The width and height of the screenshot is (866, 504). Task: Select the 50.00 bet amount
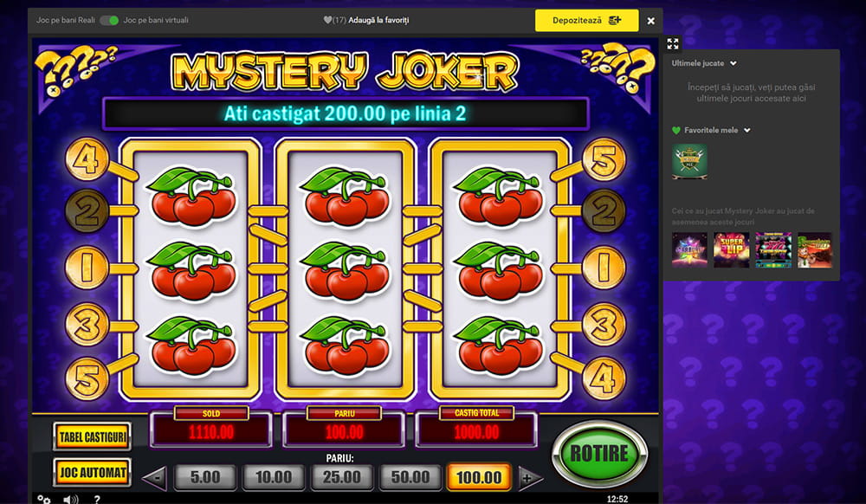[x=410, y=477]
